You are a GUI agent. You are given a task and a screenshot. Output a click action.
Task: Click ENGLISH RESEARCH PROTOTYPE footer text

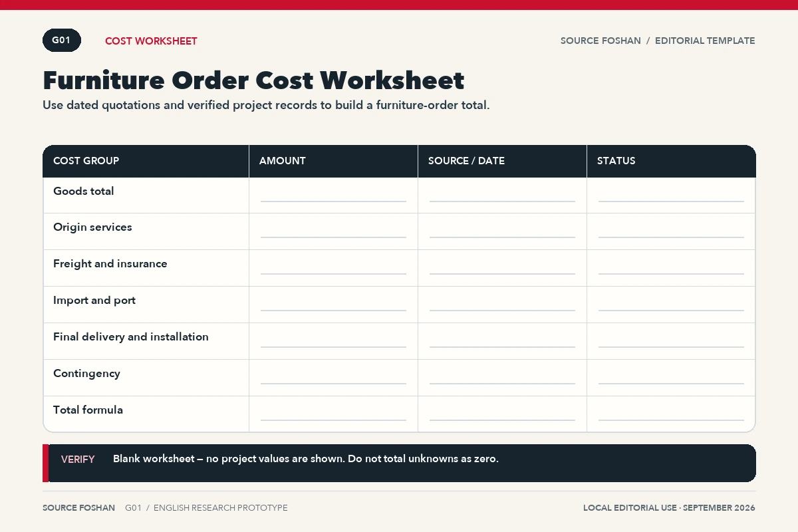221,508
